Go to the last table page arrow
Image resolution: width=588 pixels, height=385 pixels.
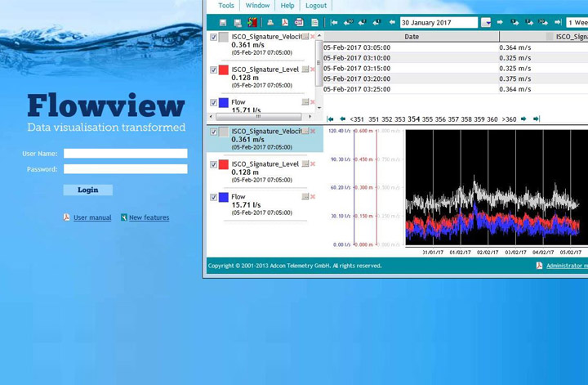pos(537,119)
